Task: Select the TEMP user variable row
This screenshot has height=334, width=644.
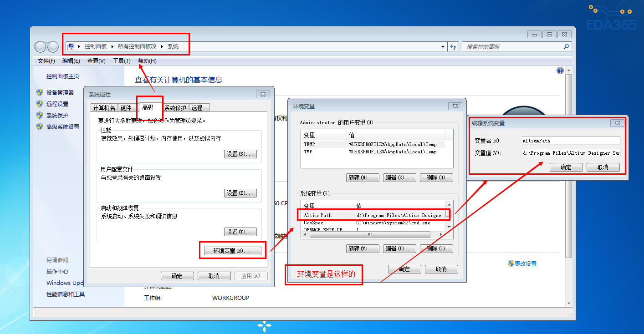Action: [373, 144]
